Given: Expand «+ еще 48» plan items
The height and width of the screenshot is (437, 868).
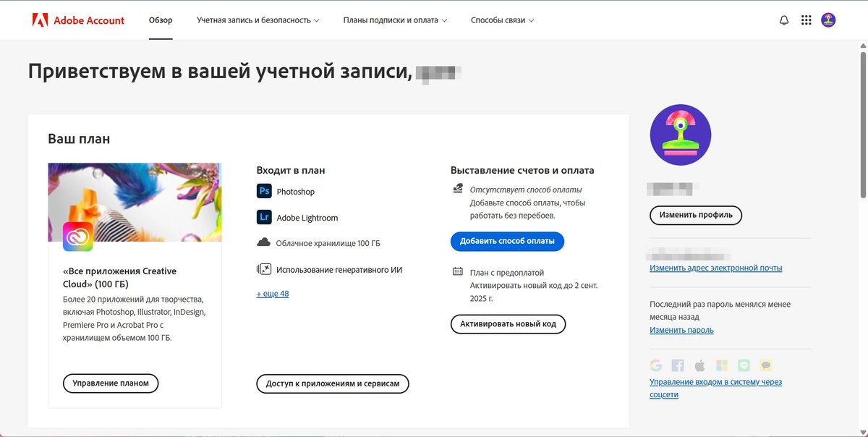Looking at the screenshot, I should click(x=272, y=293).
